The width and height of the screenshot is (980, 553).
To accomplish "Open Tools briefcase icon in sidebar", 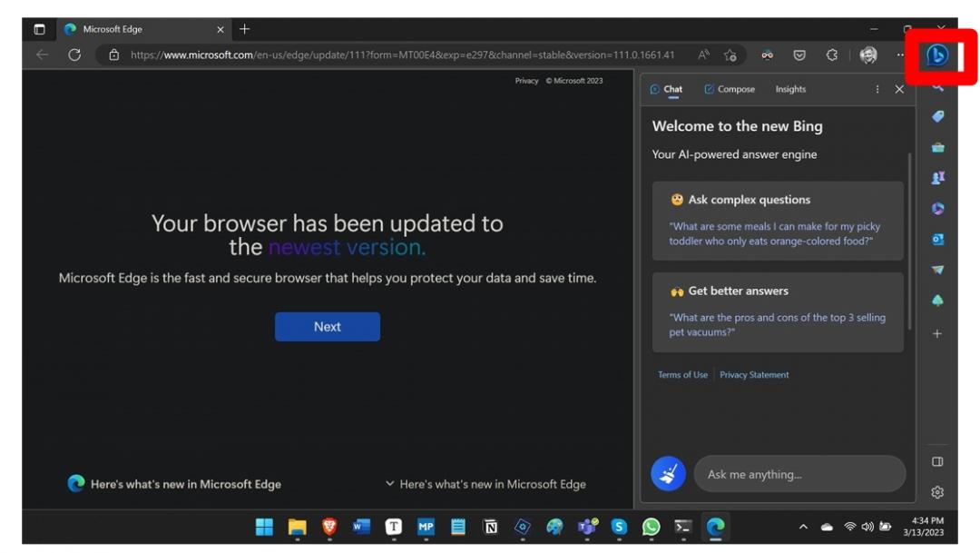I will click(937, 148).
